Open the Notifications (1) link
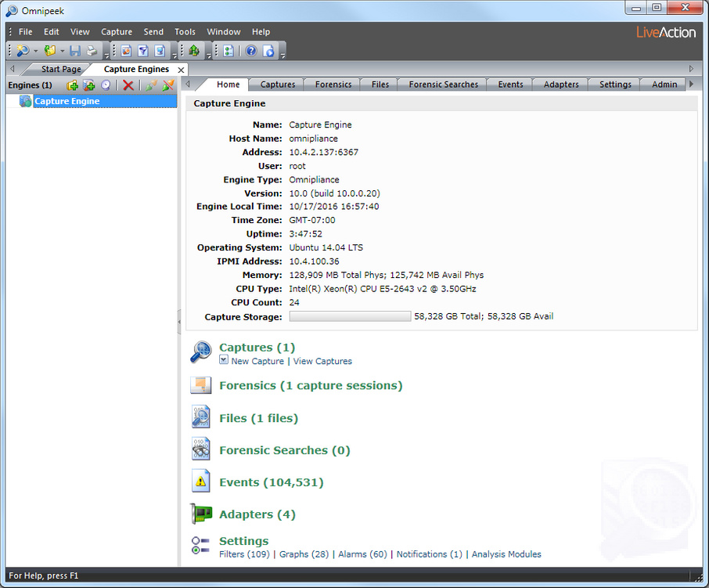This screenshot has height=588, width=709. click(430, 554)
